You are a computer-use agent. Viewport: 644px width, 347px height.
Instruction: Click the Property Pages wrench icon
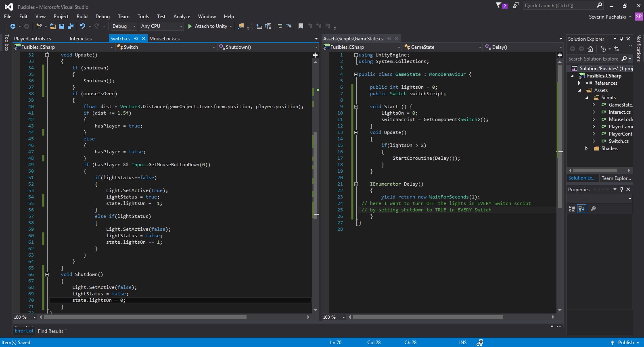pyautogui.click(x=593, y=209)
